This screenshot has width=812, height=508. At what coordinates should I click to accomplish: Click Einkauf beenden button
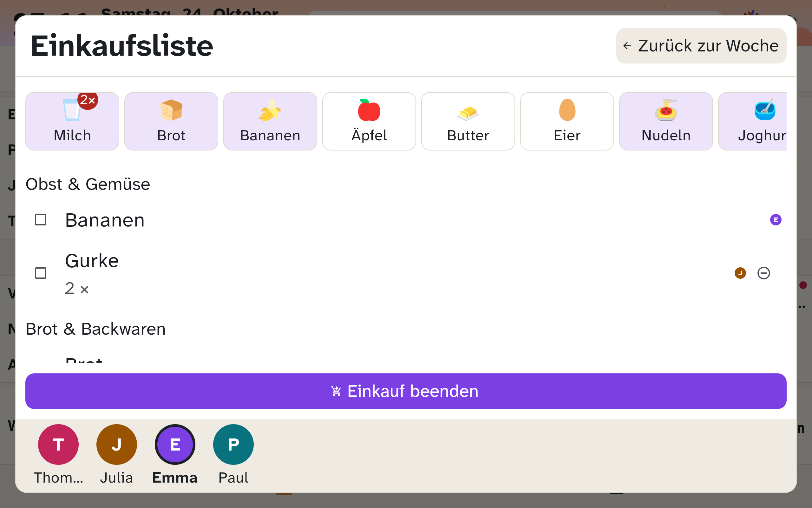(x=406, y=391)
